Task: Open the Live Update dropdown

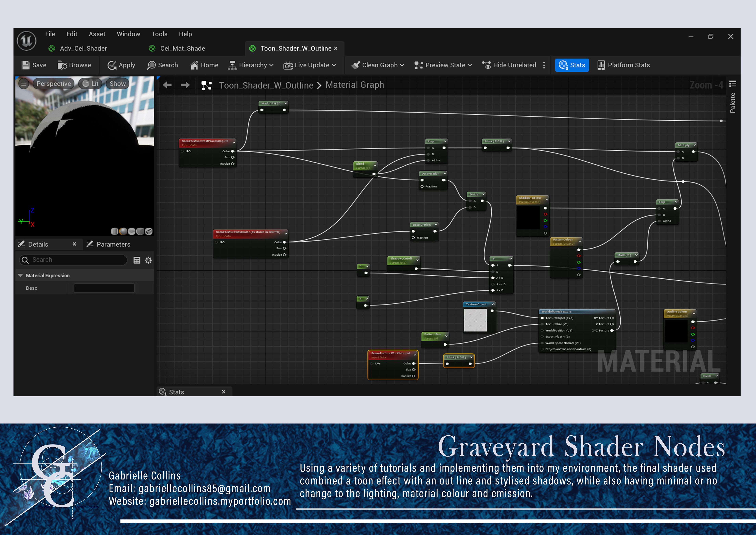Action: click(310, 65)
